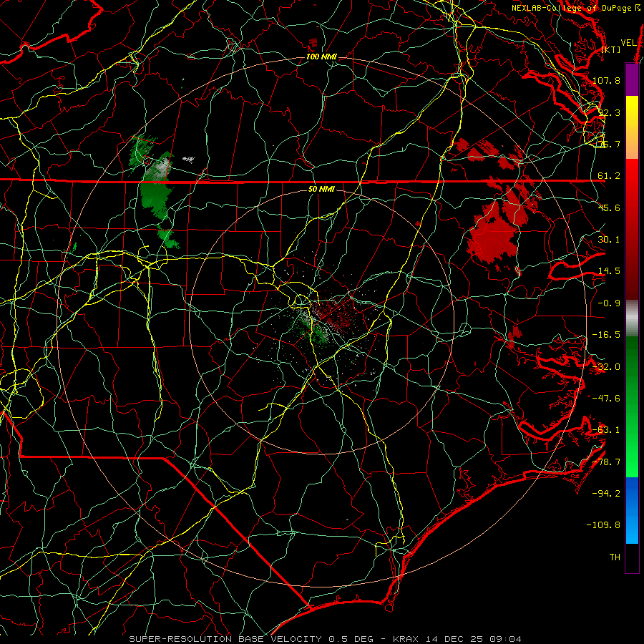This screenshot has height=644, width=644.
Task: Click the blue segment of velocity color bar
Action: coord(632,510)
